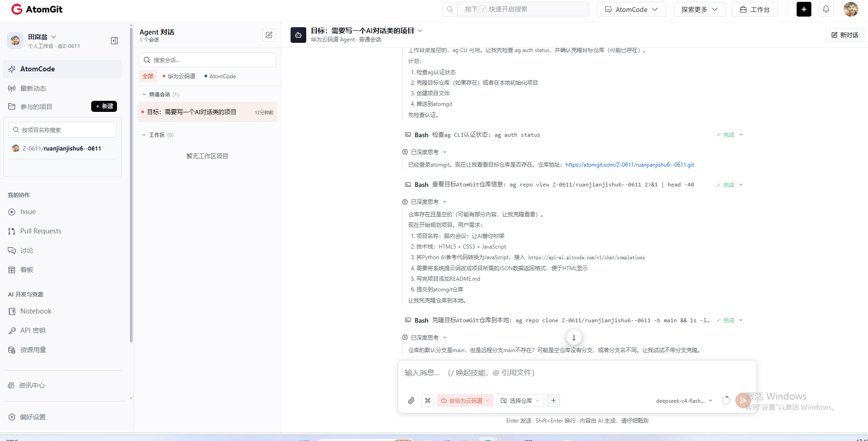Click the 新对话 button

[x=845, y=35]
